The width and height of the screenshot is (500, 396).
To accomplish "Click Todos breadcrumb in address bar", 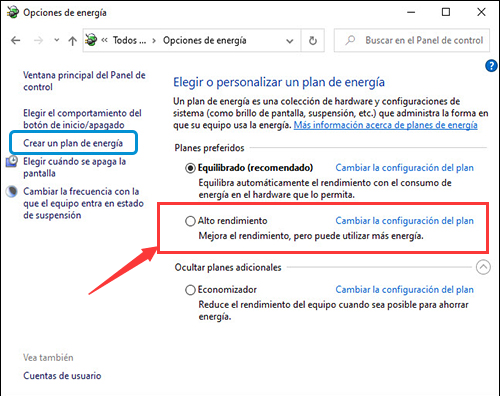I will (x=129, y=40).
